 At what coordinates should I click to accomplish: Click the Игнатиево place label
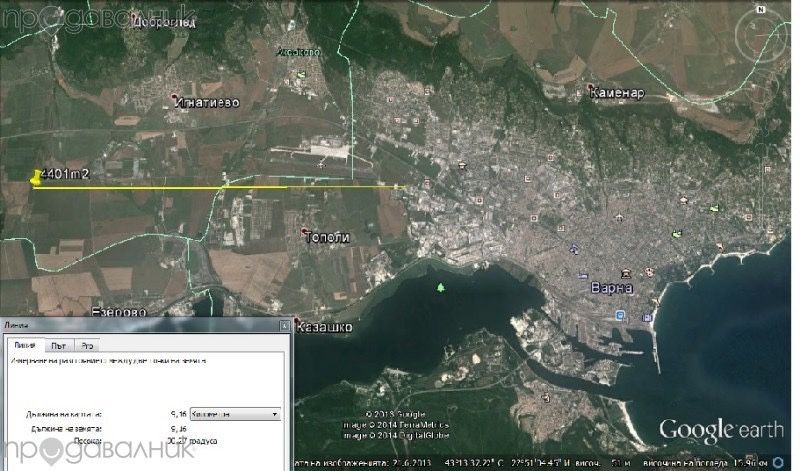click(x=207, y=103)
